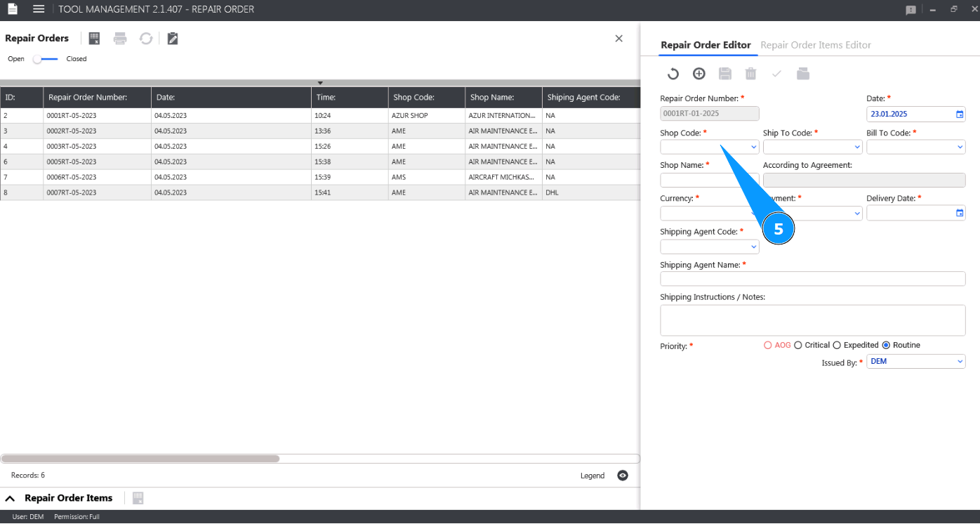The height and width of the screenshot is (524, 980).
Task: Click the document icon in title bar
Action: tap(12, 9)
